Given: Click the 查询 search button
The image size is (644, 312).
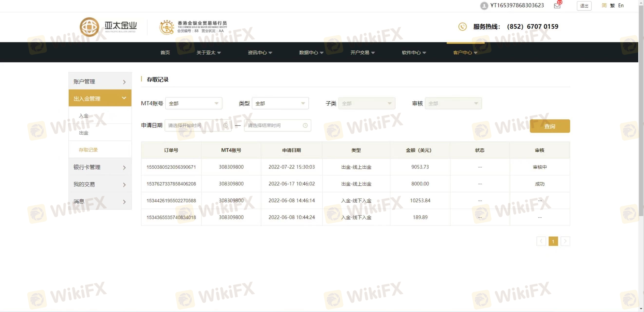Looking at the screenshot, I should (549, 126).
